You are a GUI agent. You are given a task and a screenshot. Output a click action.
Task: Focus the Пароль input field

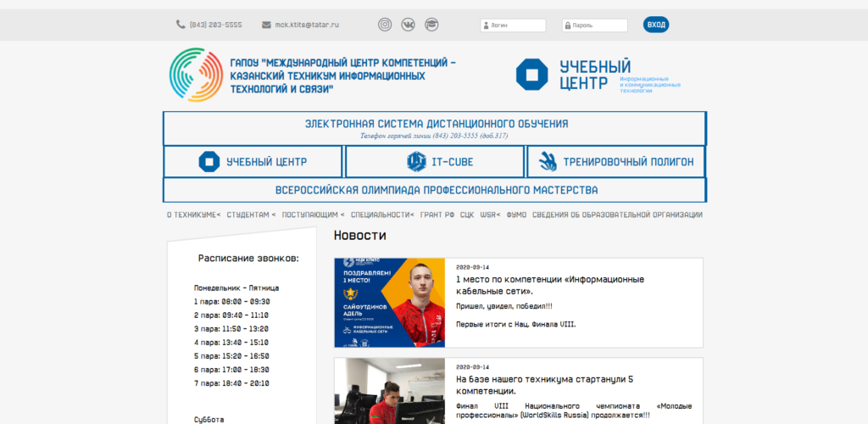594,25
